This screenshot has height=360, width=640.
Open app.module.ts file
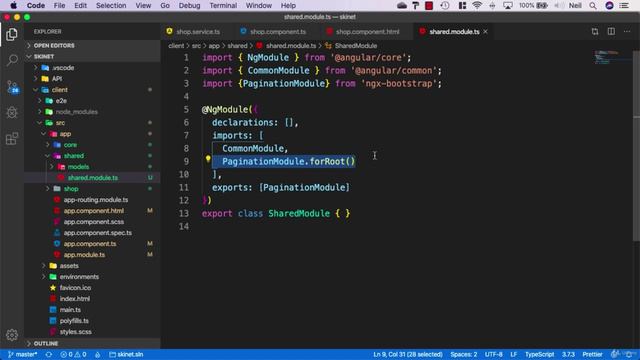tap(92, 254)
